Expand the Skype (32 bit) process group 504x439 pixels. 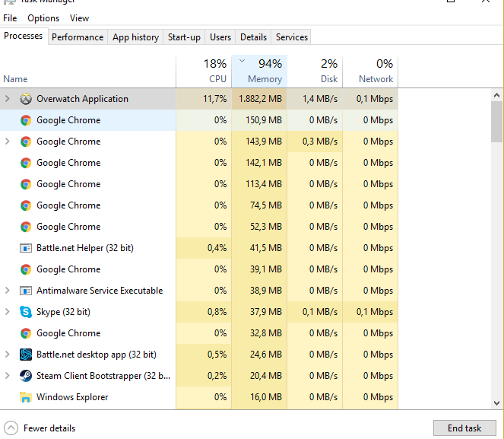click(8, 312)
